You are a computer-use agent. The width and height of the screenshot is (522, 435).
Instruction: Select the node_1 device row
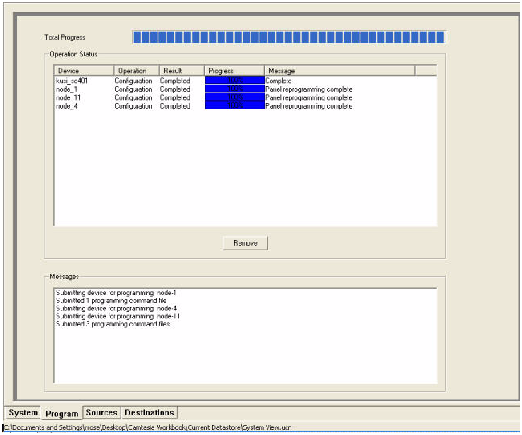coord(245,89)
